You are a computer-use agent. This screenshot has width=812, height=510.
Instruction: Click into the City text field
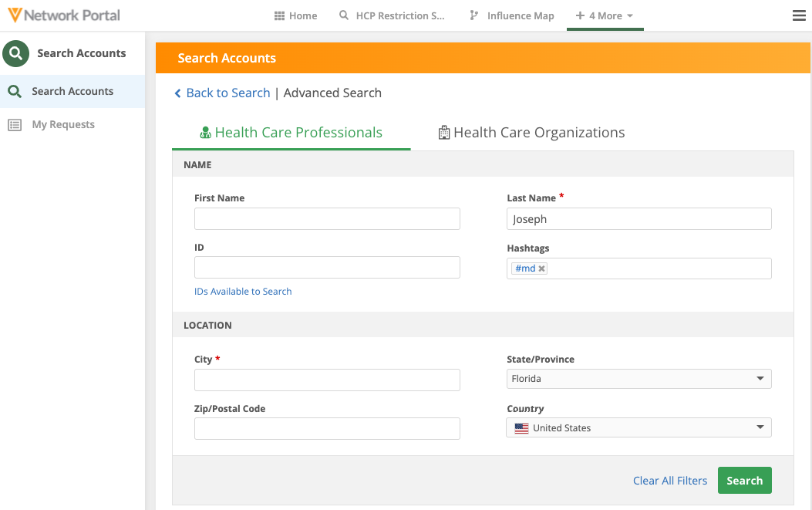point(327,380)
